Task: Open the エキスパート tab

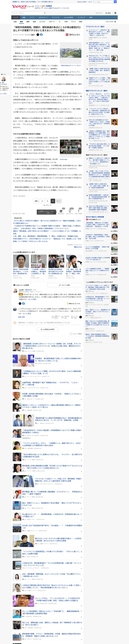Action: tap(43, 17)
